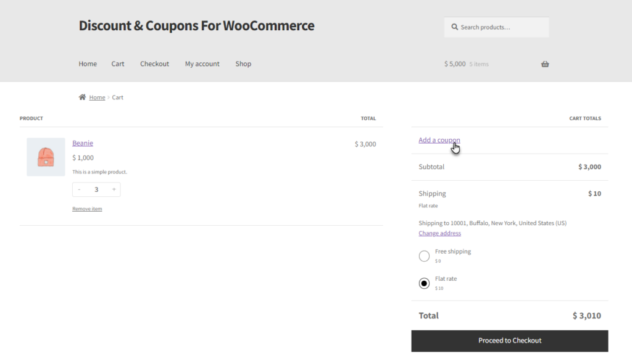Open My account in navigation
The height and width of the screenshot is (364, 632).
202,64
